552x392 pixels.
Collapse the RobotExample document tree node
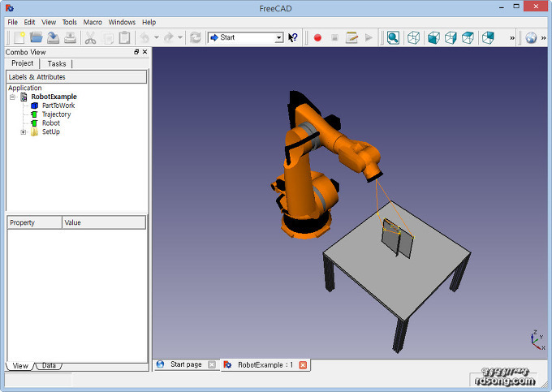point(13,97)
